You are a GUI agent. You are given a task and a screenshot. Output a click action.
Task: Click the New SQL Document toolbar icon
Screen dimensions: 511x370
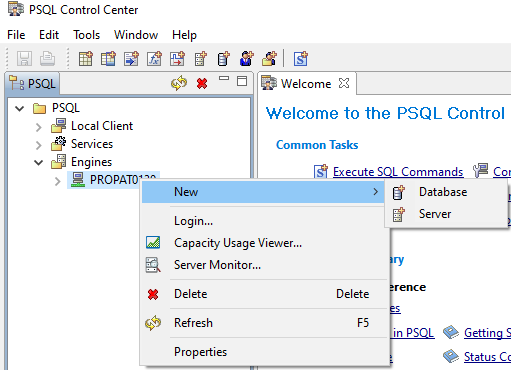click(301, 59)
